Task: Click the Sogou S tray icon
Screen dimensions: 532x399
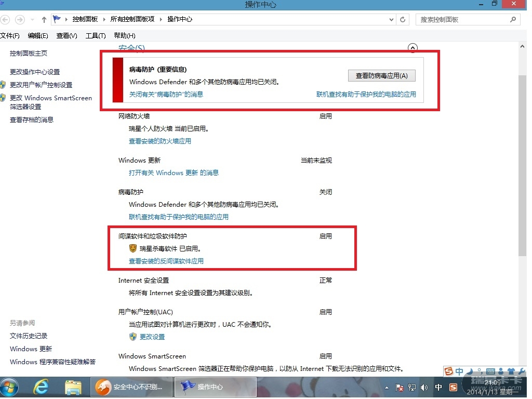Action: pyautogui.click(x=453, y=388)
